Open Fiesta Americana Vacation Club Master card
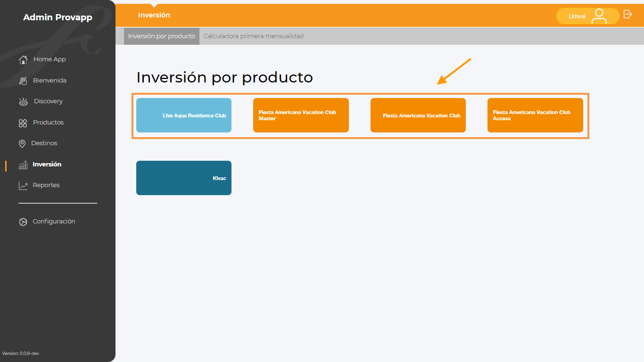The width and height of the screenshot is (644, 362). click(301, 115)
